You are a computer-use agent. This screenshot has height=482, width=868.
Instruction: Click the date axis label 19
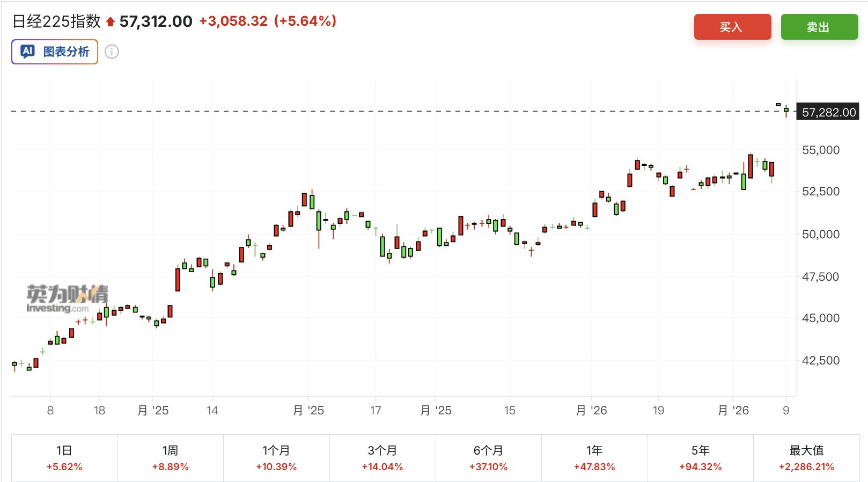point(658,411)
